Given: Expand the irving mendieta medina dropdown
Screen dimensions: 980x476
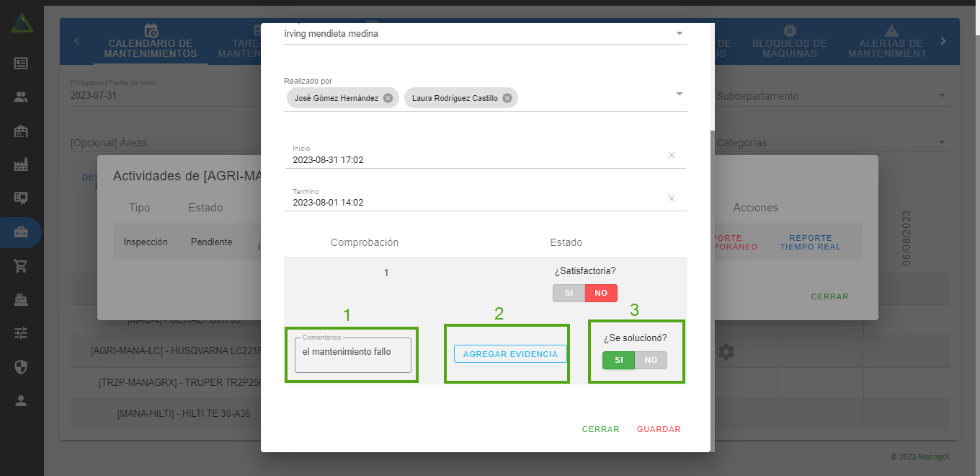Looking at the screenshot, I should [x=679, y=34].
